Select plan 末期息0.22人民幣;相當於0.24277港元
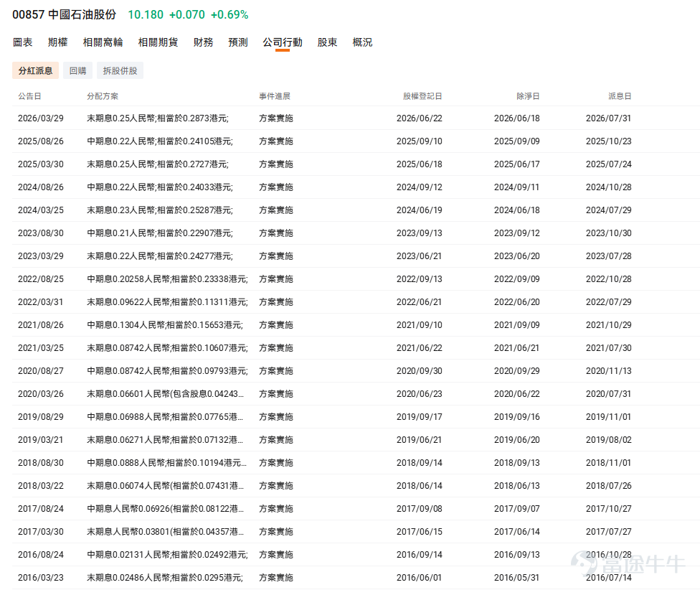The image size is (700, 590). (x=160, y=256)
